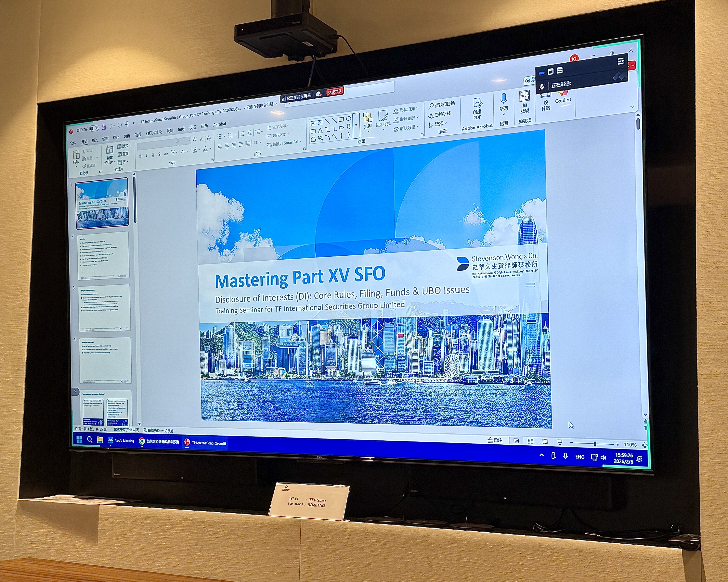Increase list indent level

[x=249, y=133]
